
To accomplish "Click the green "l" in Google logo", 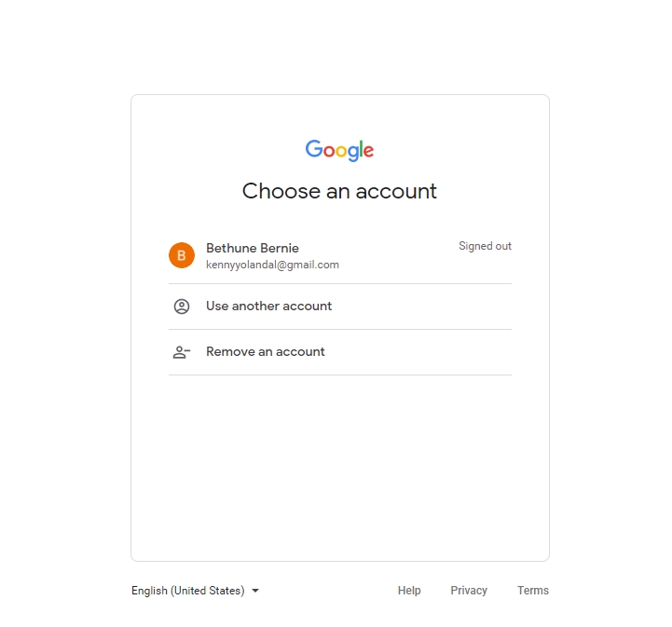I will pos(360,149).
